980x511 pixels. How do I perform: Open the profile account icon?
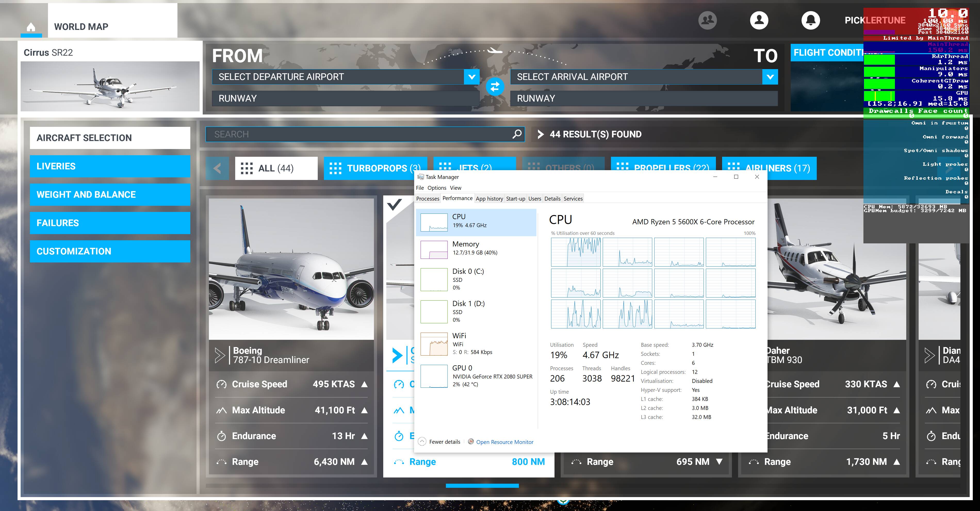point(759,20)
